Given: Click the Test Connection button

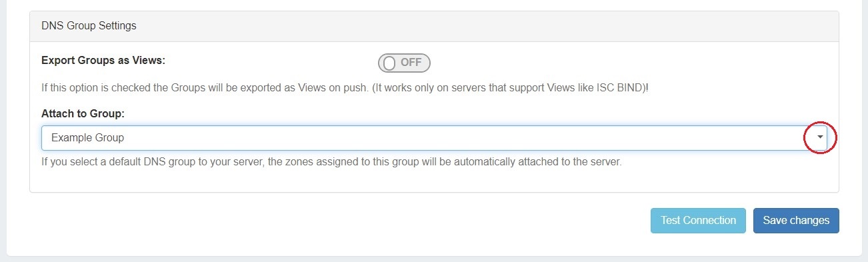Looking at the screenshot, I should (698, 221).
